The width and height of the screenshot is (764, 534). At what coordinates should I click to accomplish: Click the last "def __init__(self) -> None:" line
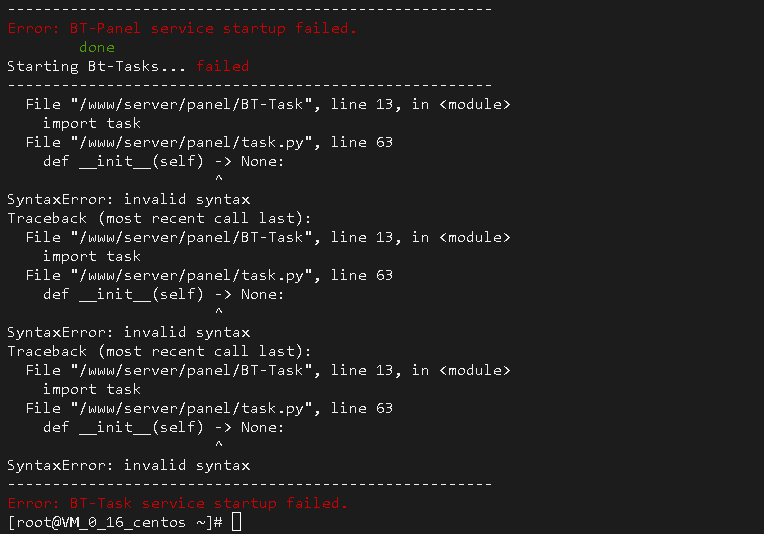pos(163,427)
